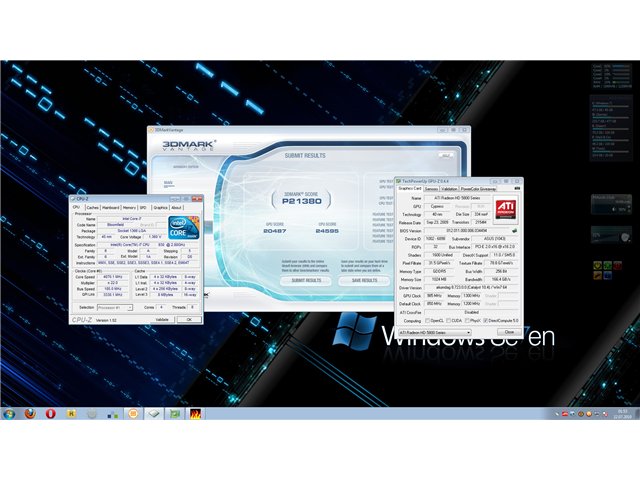Launch Opera from the taskbar

(51, 413)
